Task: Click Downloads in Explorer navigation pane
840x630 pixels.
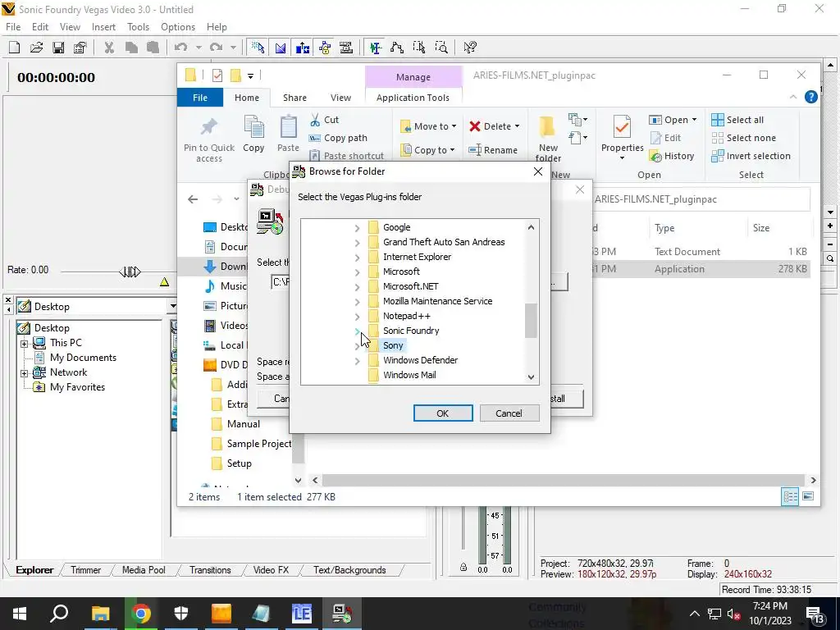Action: [x=225, y=267]
